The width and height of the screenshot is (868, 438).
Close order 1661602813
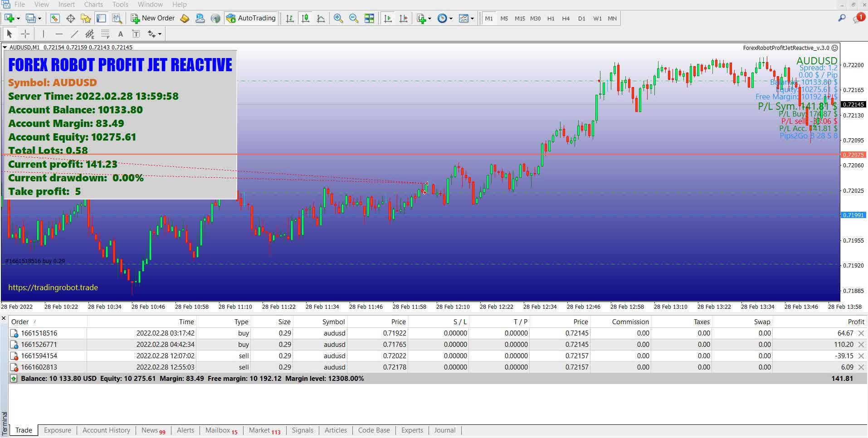coord(861,367)
